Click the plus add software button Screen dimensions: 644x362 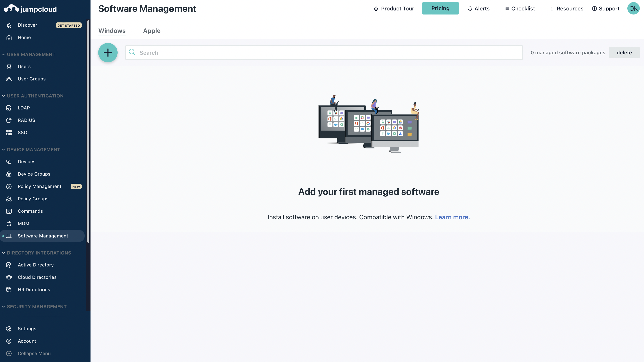108,52
